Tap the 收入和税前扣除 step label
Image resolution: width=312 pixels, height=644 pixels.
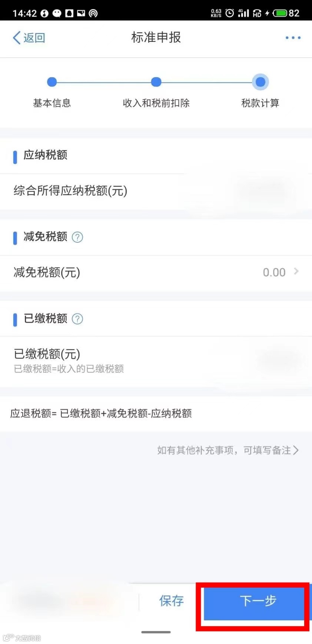click(156, 103)
